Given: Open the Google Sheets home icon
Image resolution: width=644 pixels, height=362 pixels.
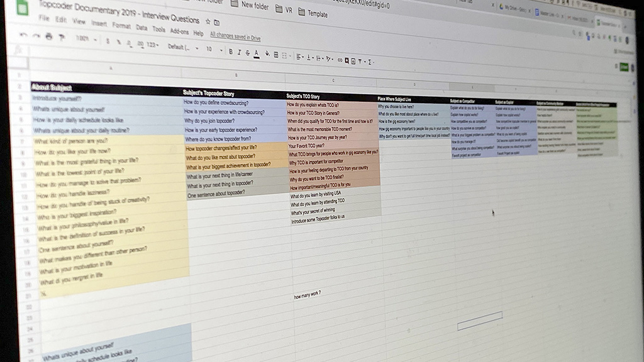Looking at the screenshot, I should (23, 8).
